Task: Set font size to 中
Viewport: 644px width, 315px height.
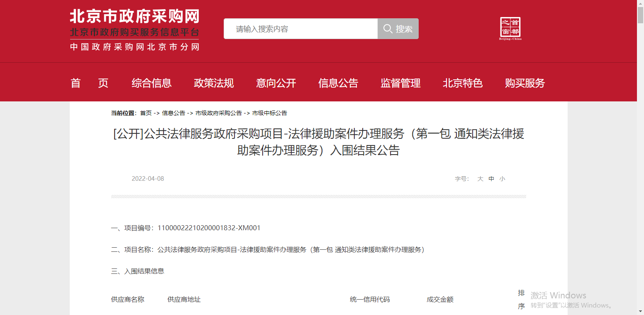Action: pos(491,179)
